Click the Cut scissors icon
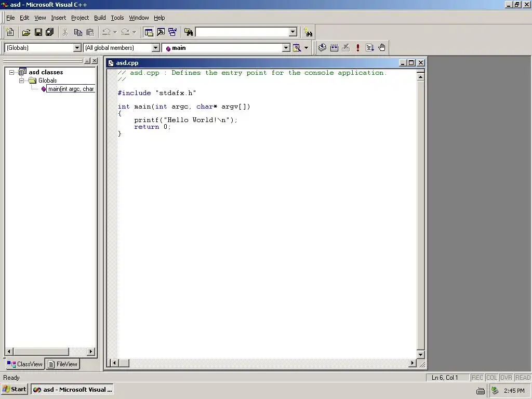 (x=65, y=32)
